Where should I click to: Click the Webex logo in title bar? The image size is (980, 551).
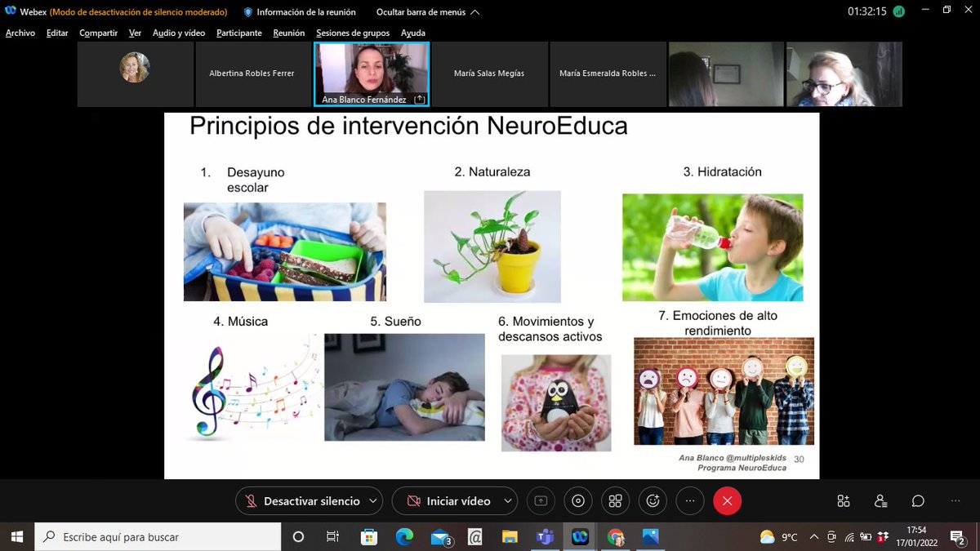(x=11, y=11)
